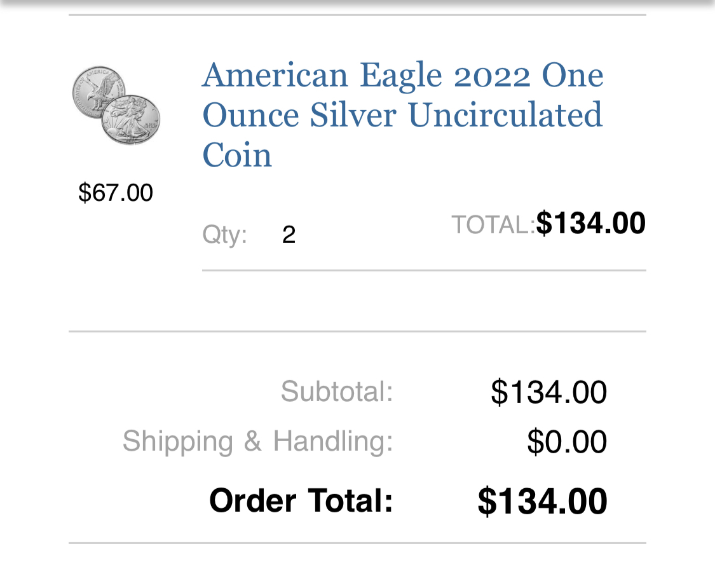Click the divider line below the Order Total
This screenshot has width=715, height=588.
point(357,544)
